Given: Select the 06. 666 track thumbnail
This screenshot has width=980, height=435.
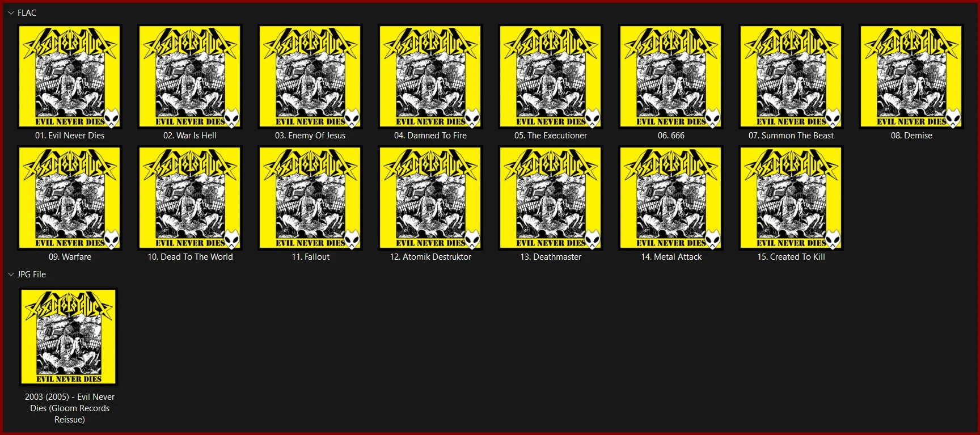Looking at the screenshot, I should click(x=671, y=77).
